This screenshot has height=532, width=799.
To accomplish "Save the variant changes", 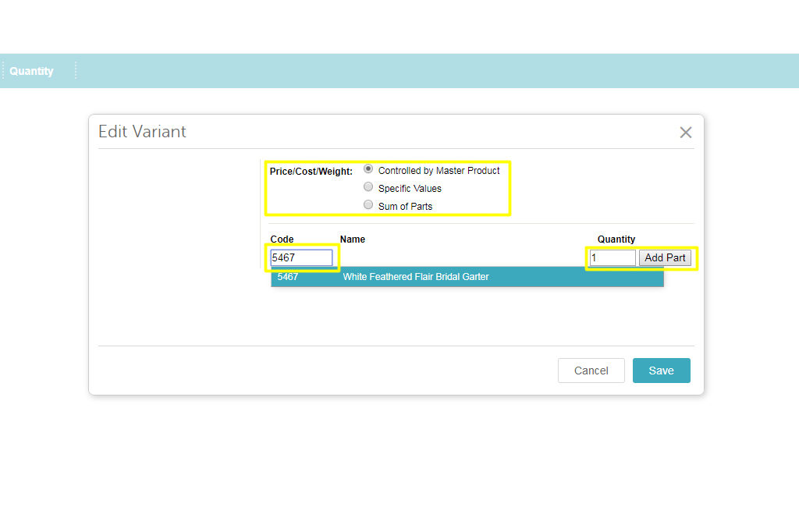I will pos(661,371).
